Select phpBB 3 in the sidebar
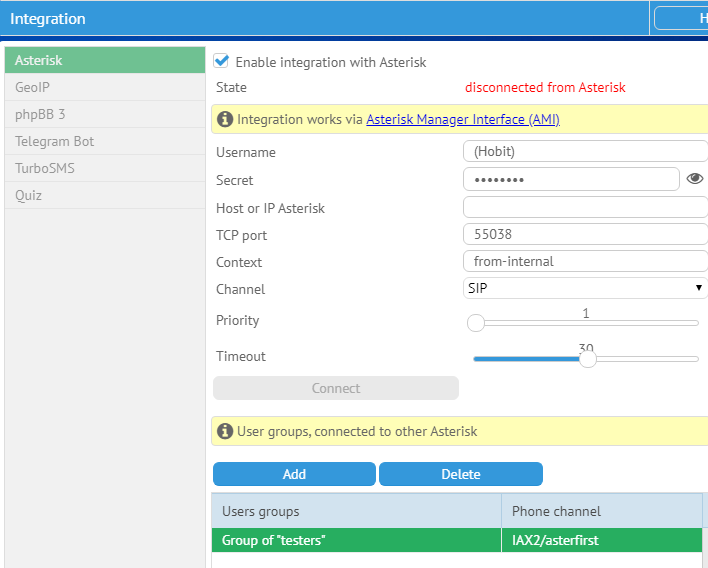This screenshot has height=568, width=708. coord(104,114)
